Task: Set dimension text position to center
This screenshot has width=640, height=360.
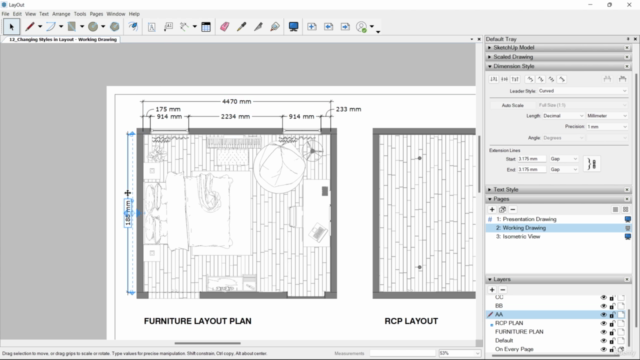Action: click(504, 79)
